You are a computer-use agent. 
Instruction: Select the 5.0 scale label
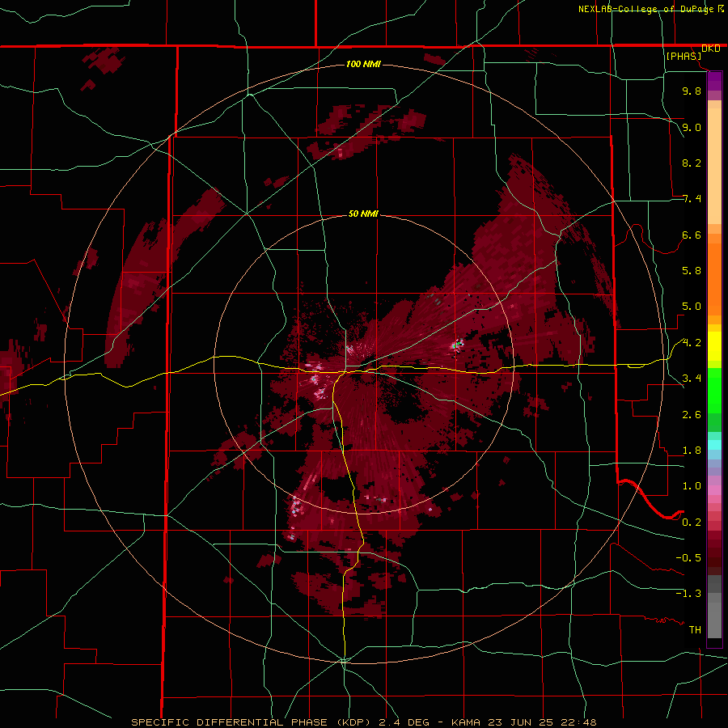692,307
